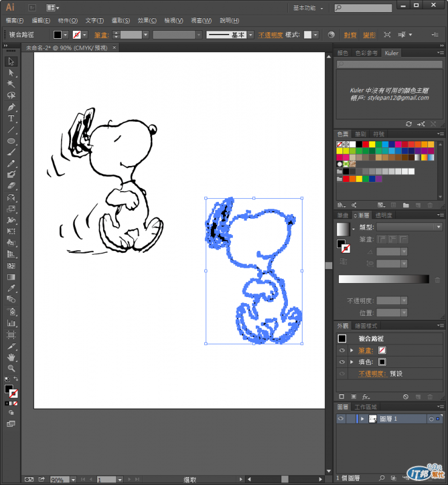Open the fill color dropdown in control bar
Image resolution: width=448 pixels, height=485 pixels.
coord(65,35)
